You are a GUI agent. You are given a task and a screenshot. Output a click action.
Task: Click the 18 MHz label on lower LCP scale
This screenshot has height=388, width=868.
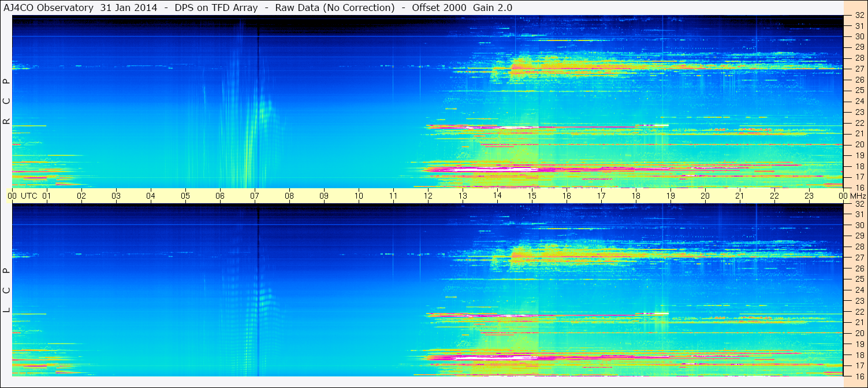(859, 355)
